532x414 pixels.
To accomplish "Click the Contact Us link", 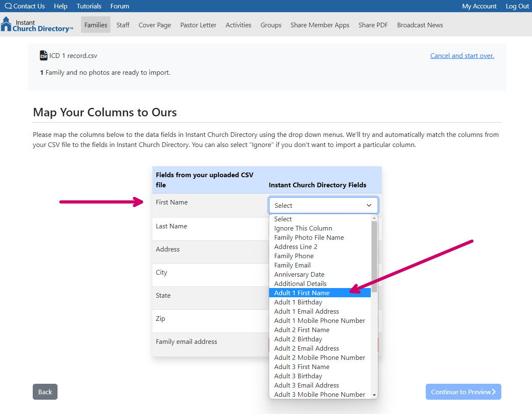I will pyautogui.click(x=29, y=6).
